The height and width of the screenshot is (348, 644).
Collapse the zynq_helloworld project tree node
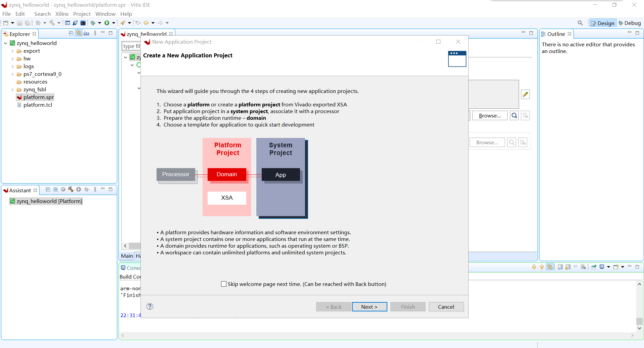tap(6, 43)
